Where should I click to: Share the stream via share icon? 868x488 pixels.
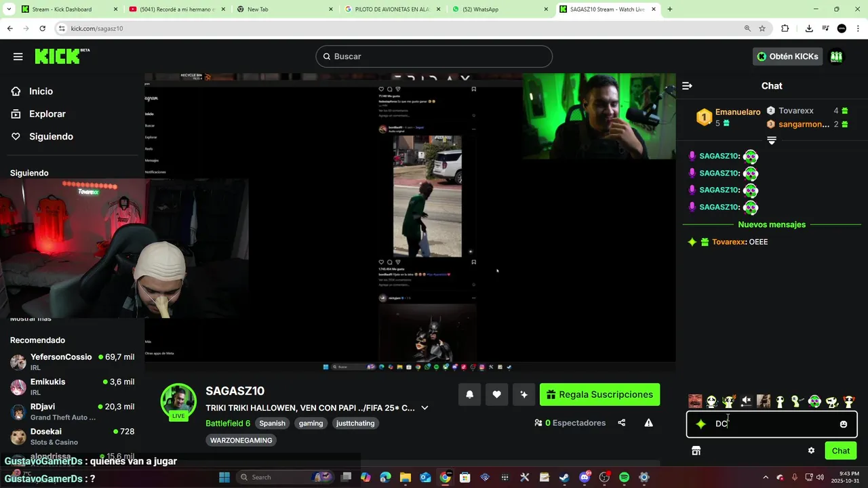(x=621, y=423)
